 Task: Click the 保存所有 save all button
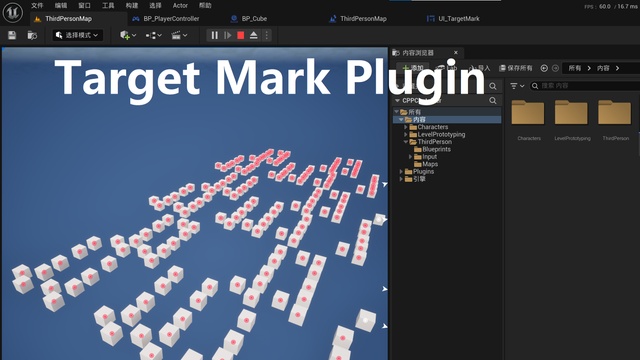point(516,68)
